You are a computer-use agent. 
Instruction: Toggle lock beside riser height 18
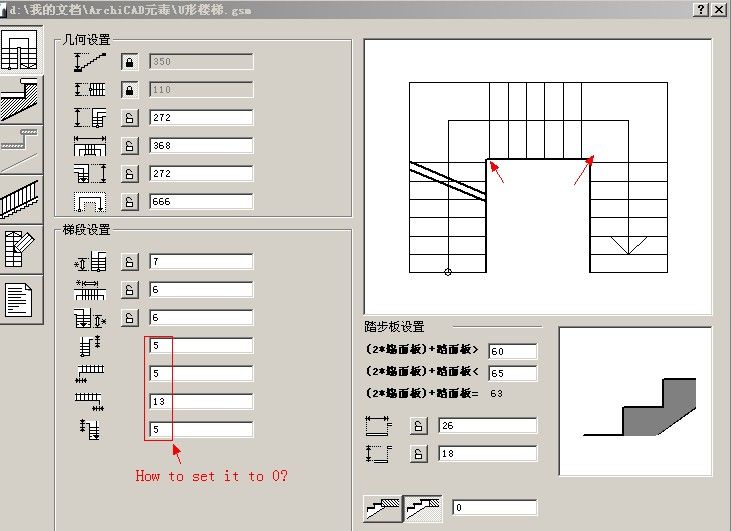click(x=418, y=454)
